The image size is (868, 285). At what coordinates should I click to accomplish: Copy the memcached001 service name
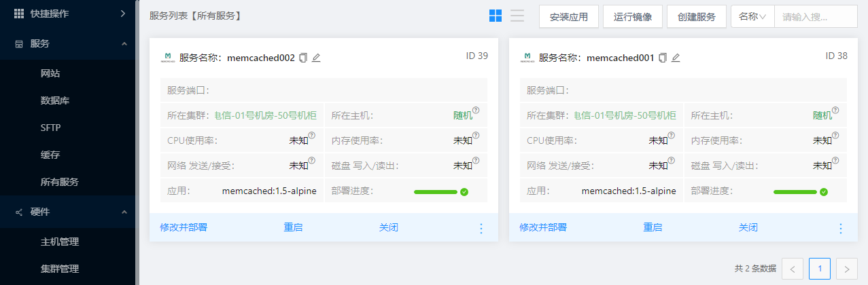[x=663, y=58]
